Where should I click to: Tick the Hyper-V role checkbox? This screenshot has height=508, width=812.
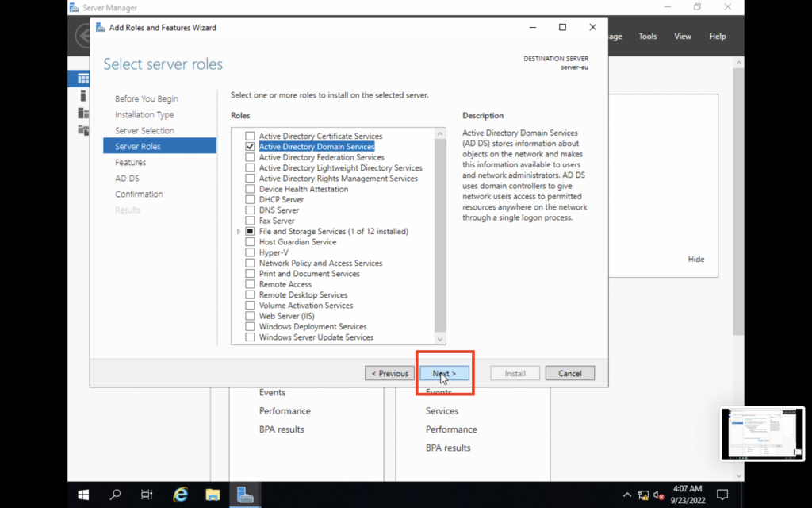pos(251,252)
